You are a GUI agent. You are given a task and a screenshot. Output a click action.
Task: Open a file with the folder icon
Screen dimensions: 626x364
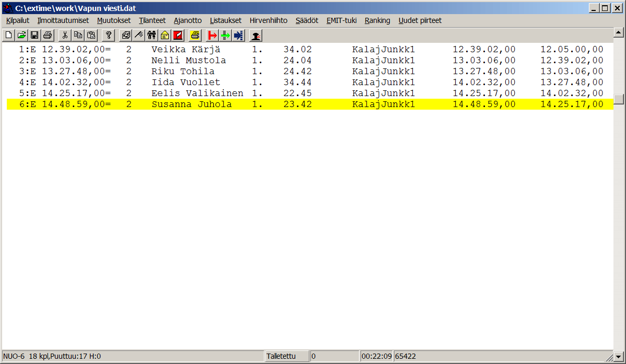(x=21, y=36)
